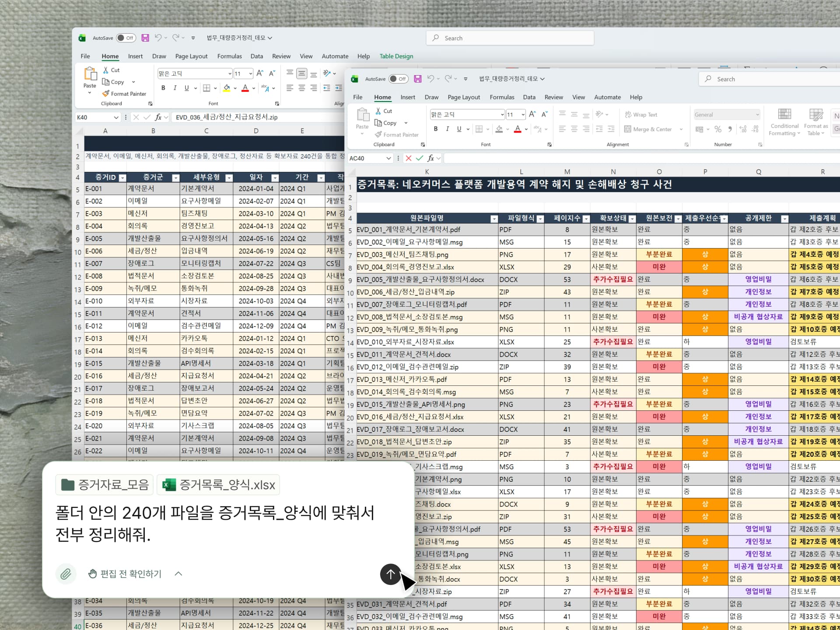Switch to Table Design tab
This screenshot has width=840, height=630.
(x=396, y=56)
